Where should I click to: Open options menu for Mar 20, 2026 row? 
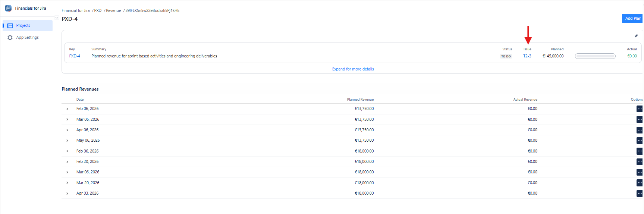[x=640, y=183]
